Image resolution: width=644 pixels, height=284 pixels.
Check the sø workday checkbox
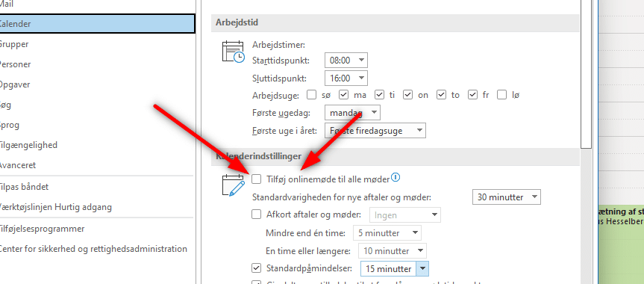click(311, 95)
